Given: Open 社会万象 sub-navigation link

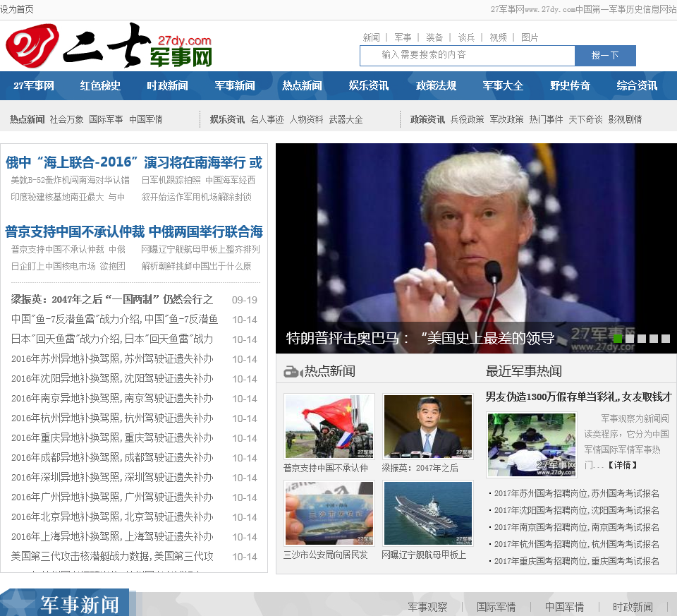Looking at the screenshot, I should pyautogui.click(x=67, y=119).
